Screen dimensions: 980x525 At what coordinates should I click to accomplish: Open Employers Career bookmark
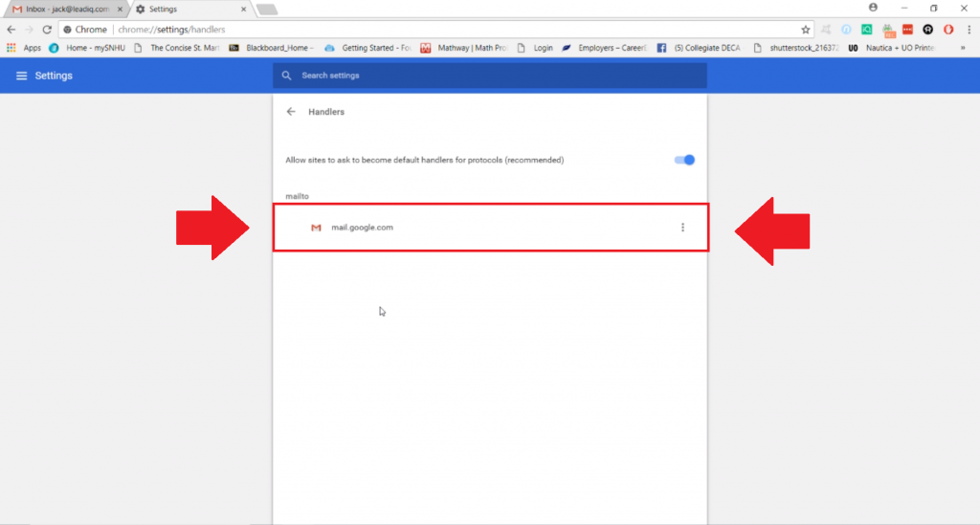tap(605, 48)
